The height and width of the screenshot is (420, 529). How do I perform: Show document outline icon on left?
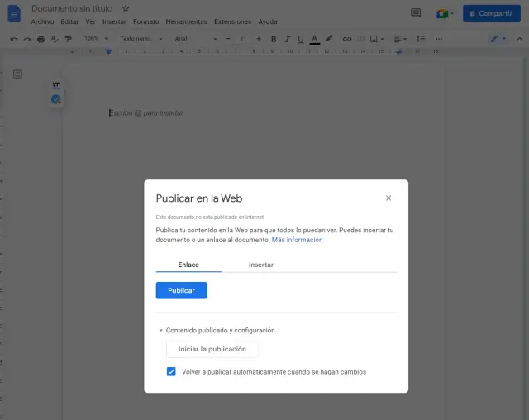17,74
